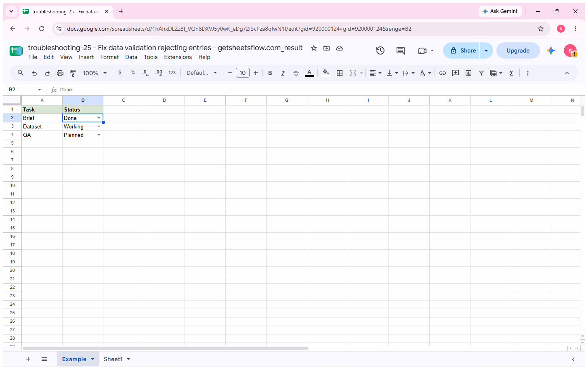Activate the paint format tool

[73, 73]
